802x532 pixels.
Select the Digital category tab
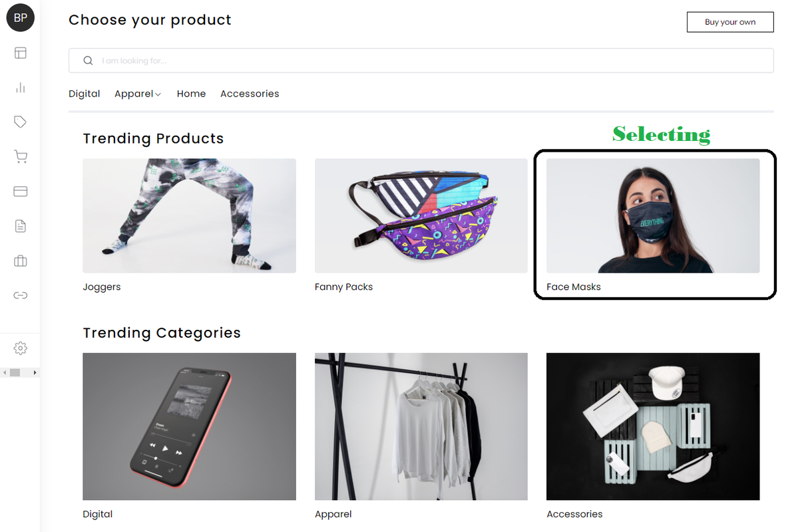point(85,94)
